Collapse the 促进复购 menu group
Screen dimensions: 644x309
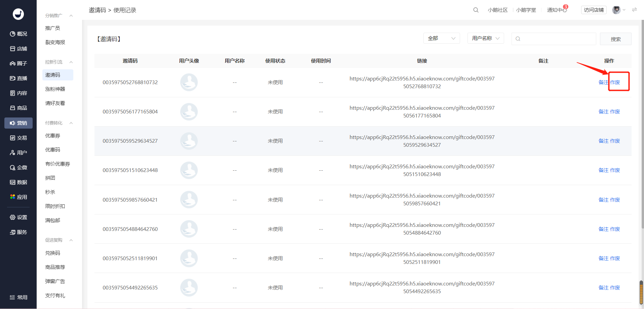(71, 240)
